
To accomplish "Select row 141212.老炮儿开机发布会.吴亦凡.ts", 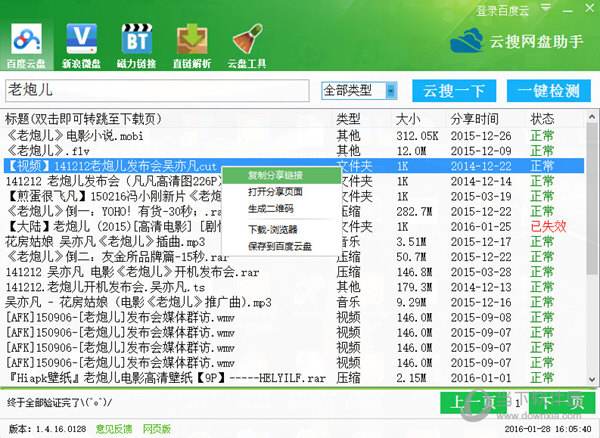I will click(294, 287).
